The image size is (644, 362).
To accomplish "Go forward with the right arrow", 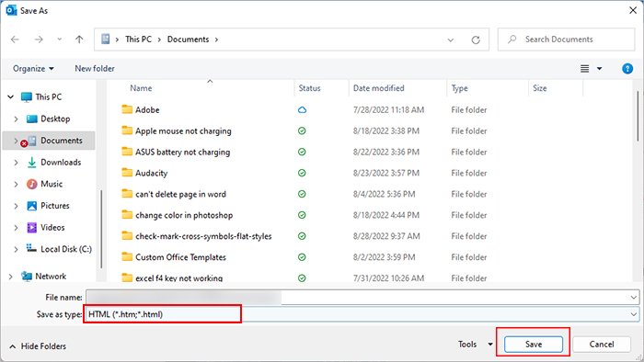I will click(39, 40).
